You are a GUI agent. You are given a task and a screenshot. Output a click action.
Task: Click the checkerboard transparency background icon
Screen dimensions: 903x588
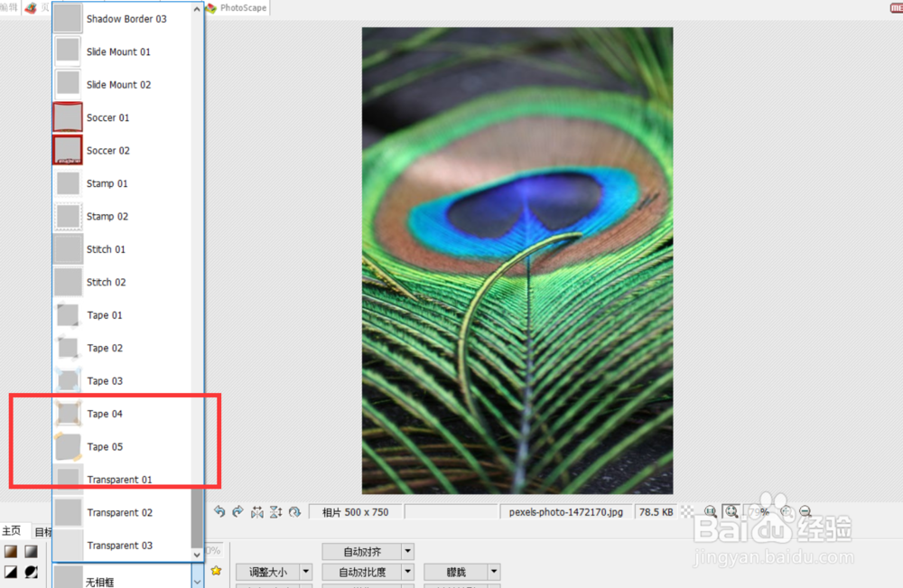point(687,511)
